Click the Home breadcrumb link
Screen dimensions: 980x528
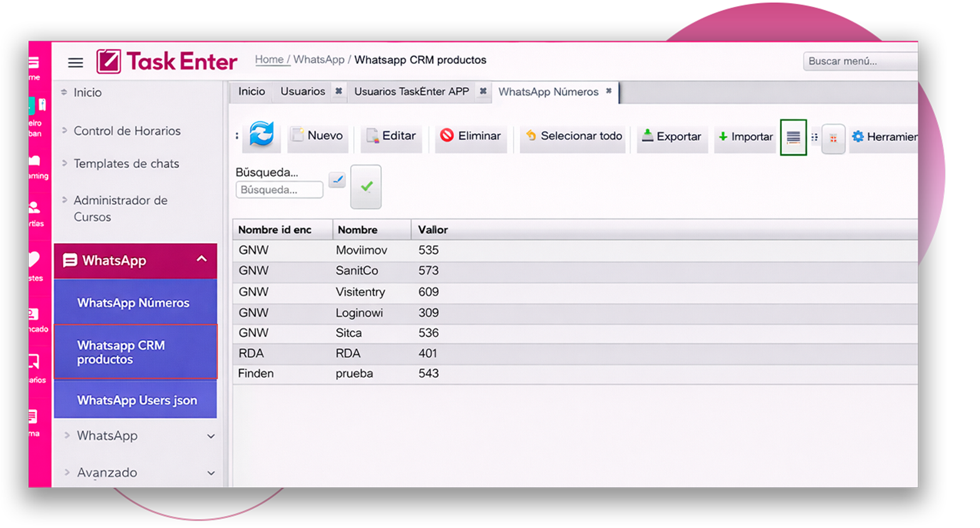(269, 60)
